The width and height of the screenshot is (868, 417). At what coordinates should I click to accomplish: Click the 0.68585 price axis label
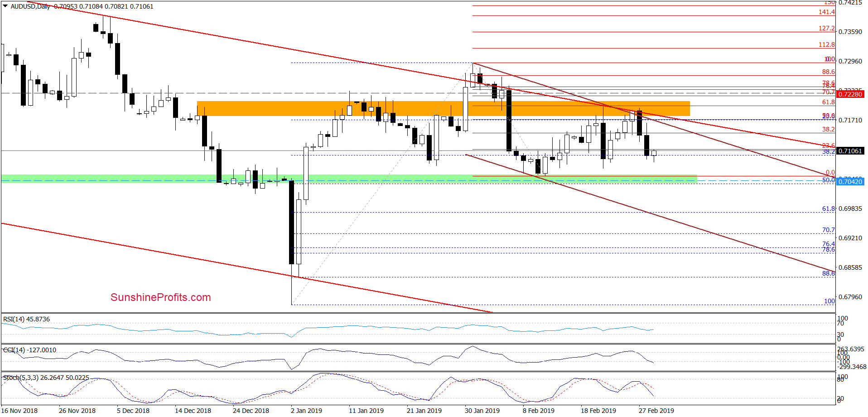(x=850, y=267)
